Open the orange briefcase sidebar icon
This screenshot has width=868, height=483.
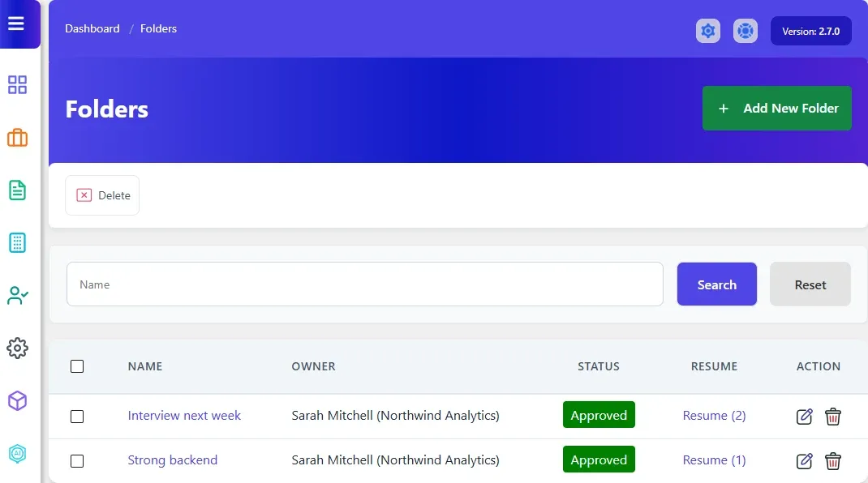point(17,138)
